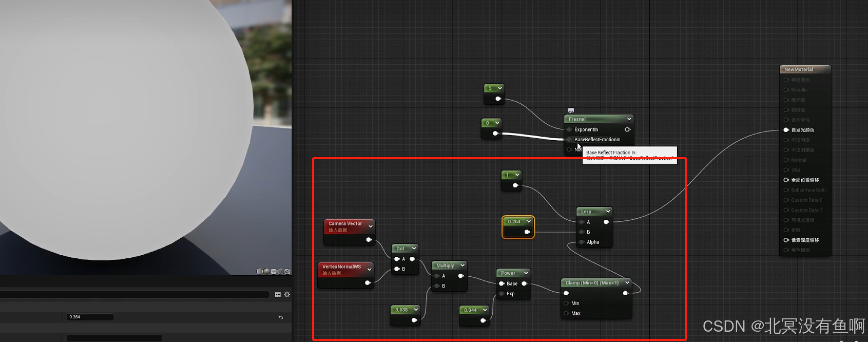The height and width of the screenshot is (342, 868).
Task: Click the Custom Data 1 pin
Action: pyautogui.click(x=786, y=210)
